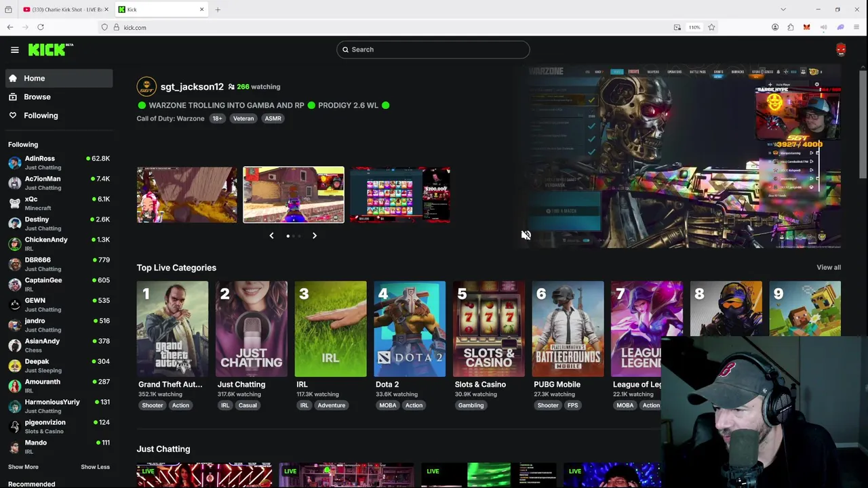Open a new browser tab
Image resolution: width=868 pixels, height=488 pixels.
pos(218,9)
